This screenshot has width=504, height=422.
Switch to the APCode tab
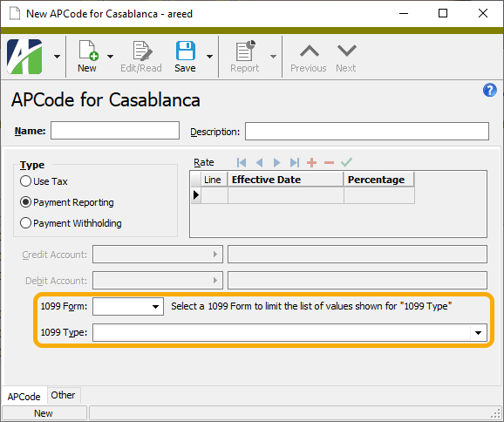(x=24, y=397)
